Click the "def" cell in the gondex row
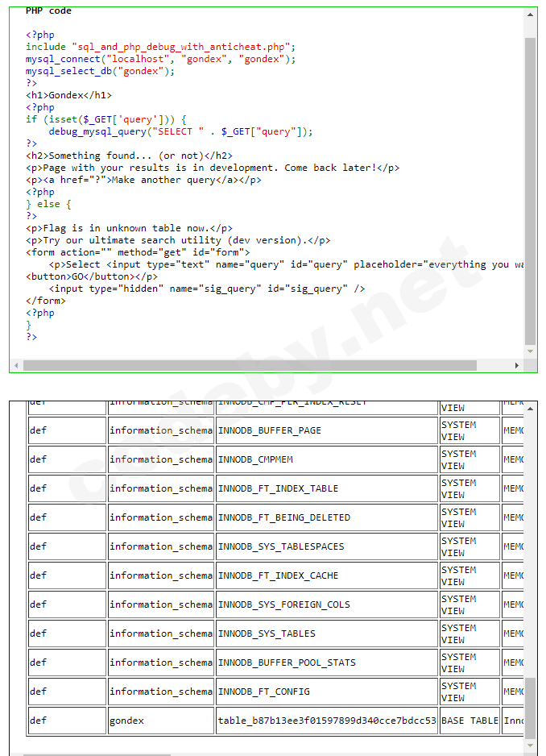Image resolution: width=546 pixels, height=756 pixels. pos(67,721)
